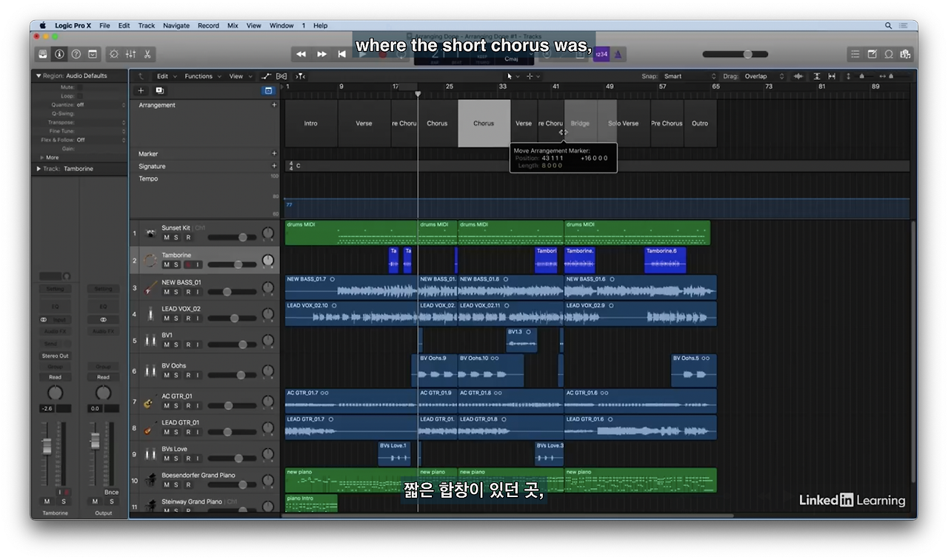Mute the Sunset Kit track
This screenshot has height=560, width=948.
coord(167,238)
